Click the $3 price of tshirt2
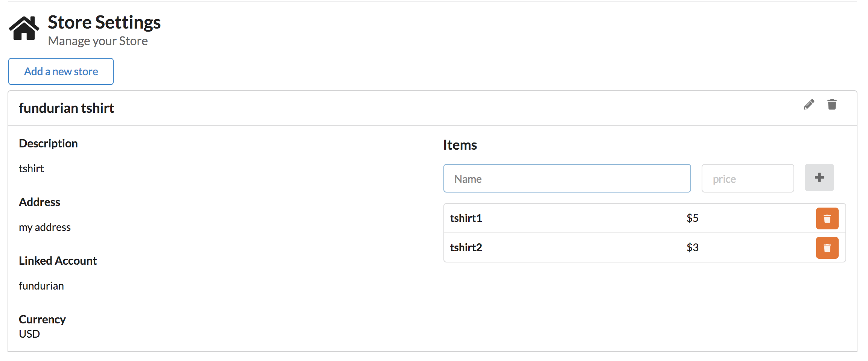 [x=692, y=247]
